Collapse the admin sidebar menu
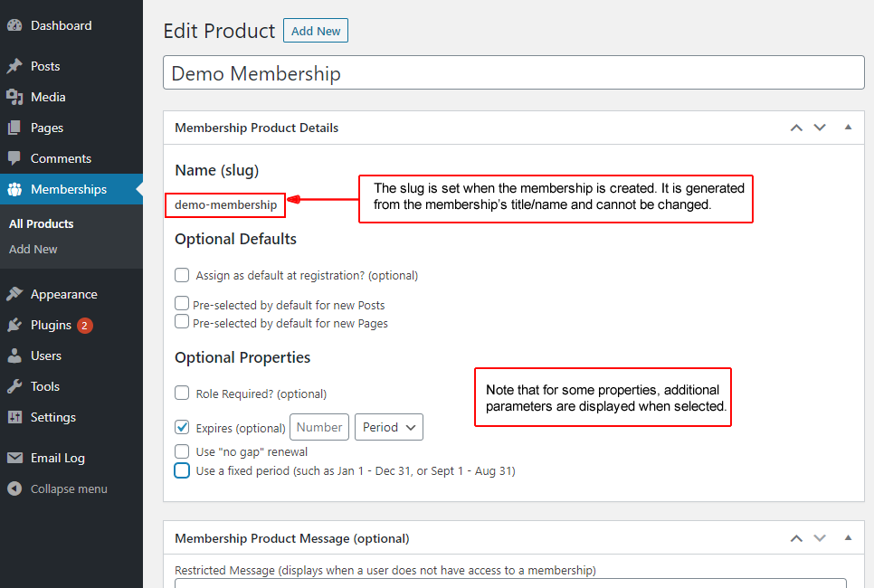Image resolution: width=874 pixels, height=588 pixels. (69, 488)
